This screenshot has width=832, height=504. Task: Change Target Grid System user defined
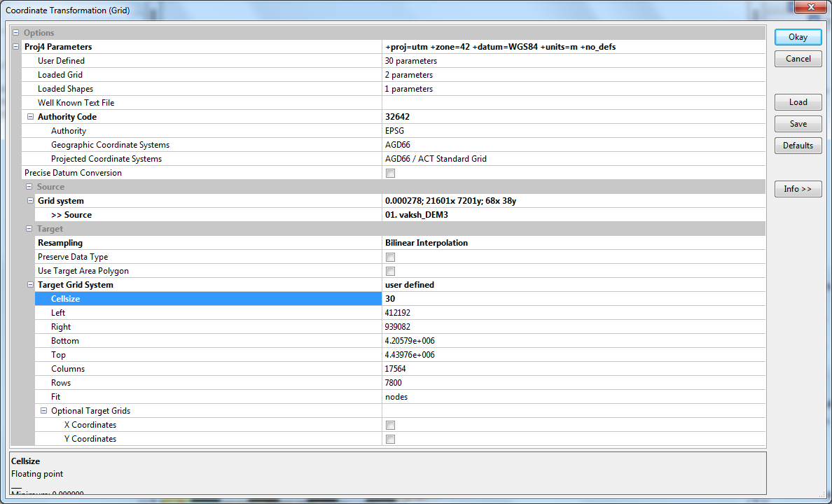[x=574, y=285]
